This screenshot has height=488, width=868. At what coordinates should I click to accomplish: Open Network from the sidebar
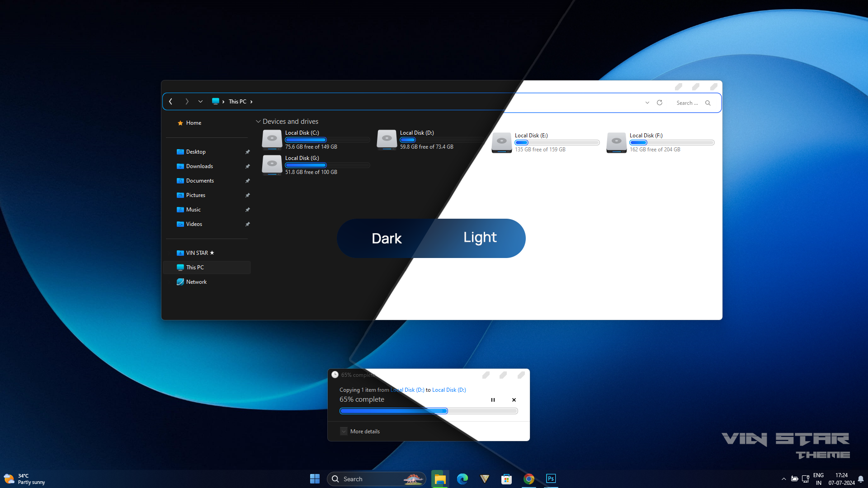click(x=196, y=282)
